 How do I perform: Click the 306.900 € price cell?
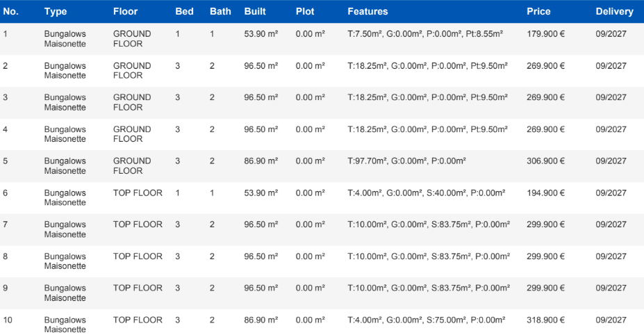545,161
